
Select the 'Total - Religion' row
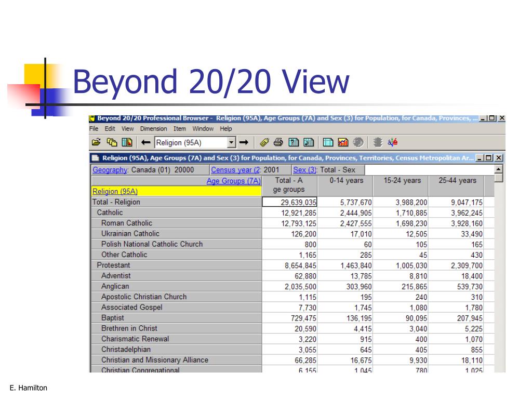point(177,202)
